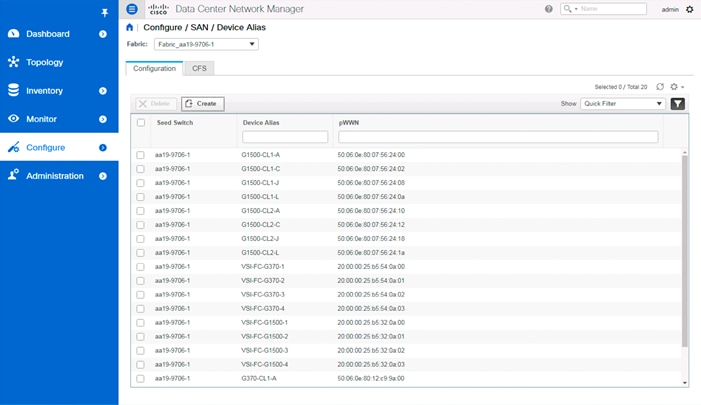Viewport: 701px width, 405px height.
Task: Click the pin icon in sidebar
Action: coord(105,13)
